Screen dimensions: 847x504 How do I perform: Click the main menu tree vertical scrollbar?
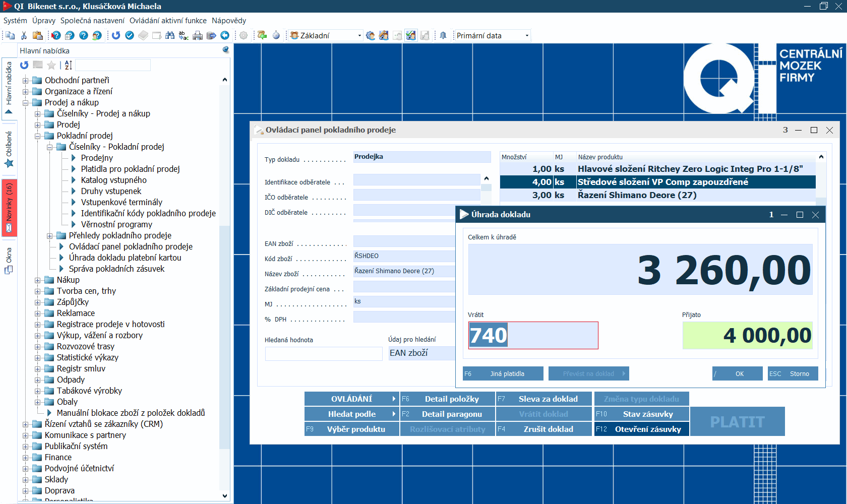pyautogui.click(x=225, y=282)
